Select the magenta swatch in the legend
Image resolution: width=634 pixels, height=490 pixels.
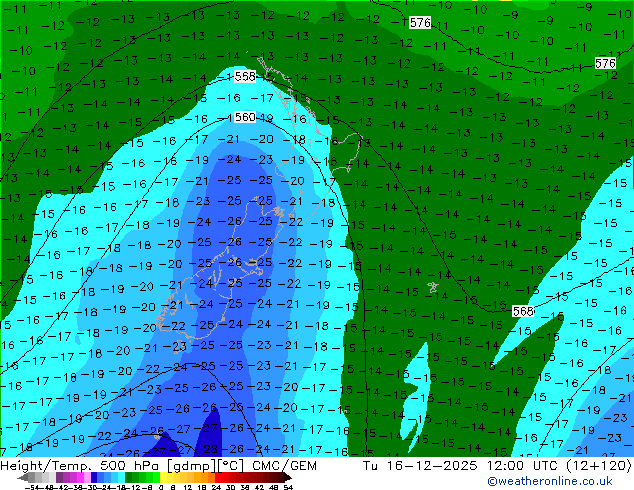[80, 477]
